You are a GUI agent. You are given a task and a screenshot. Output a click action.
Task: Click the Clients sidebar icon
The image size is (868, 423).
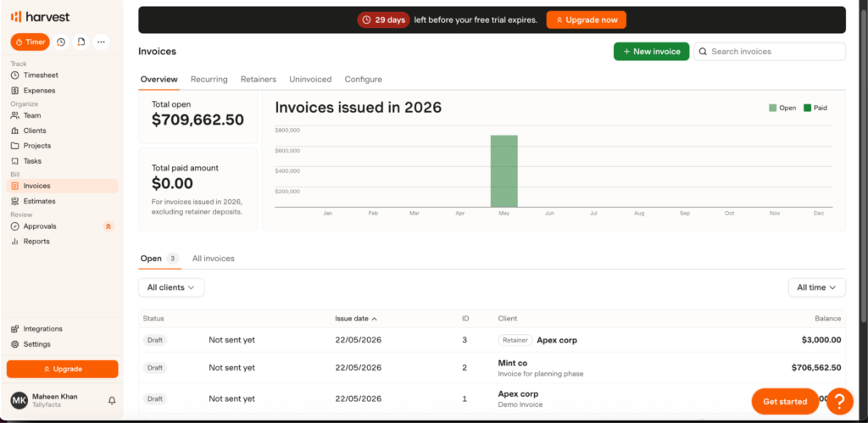pyautogui.click(x=15, y=131)
